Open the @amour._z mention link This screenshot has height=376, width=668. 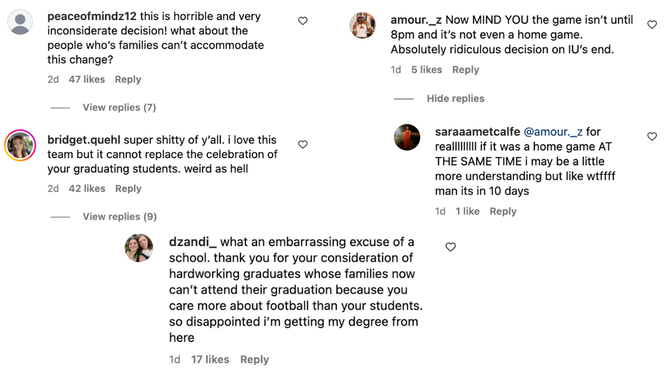(x=553, y=132)
